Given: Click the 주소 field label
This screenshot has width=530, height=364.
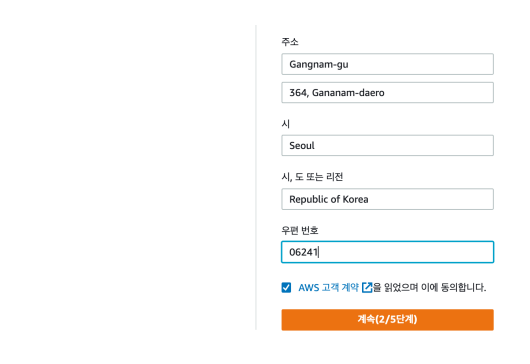Looking at the screenshot, I should (290, 42).
